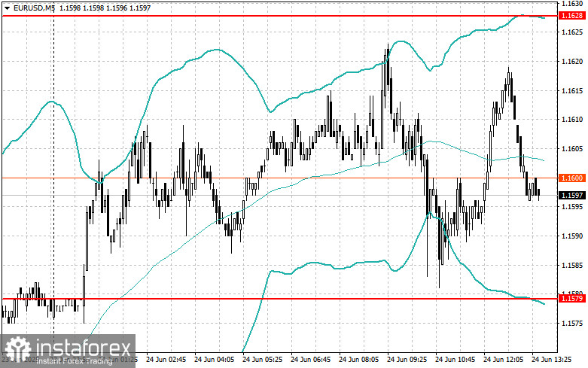Image resolution: width=588 pixels, height=368 pixels.
Task: Select the 1.1595 price axis value
Action: click(x=572, y=207)
